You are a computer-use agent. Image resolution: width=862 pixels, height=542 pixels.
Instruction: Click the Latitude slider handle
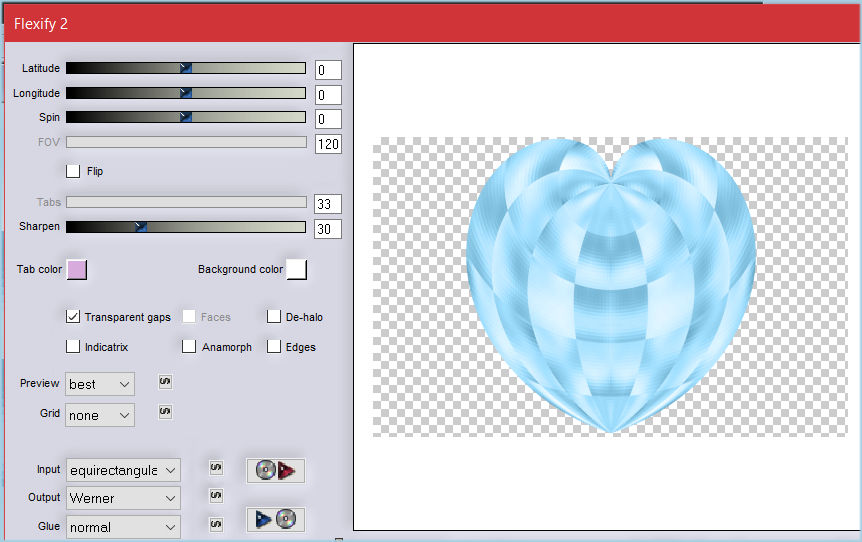(186, 68)
